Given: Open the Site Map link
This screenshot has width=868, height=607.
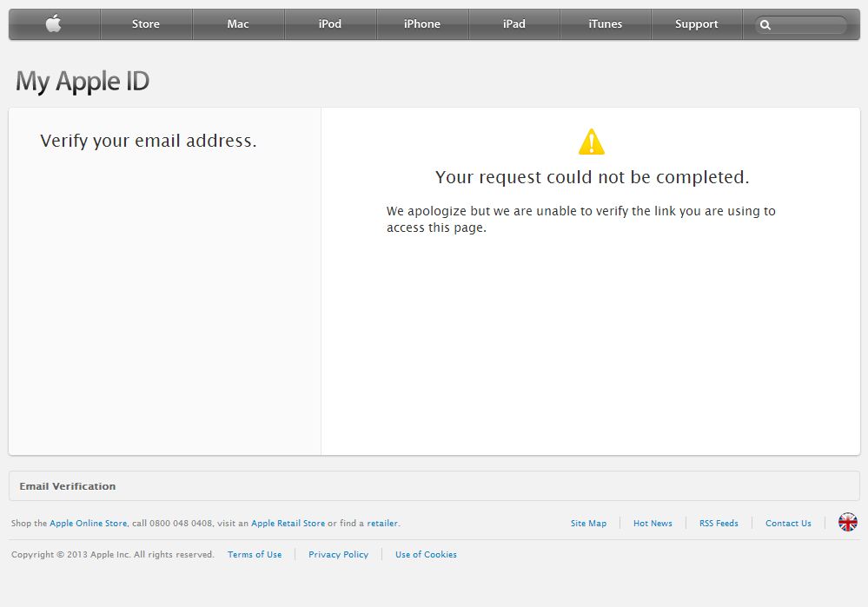Looking at the screenshot, I should 588,524.
